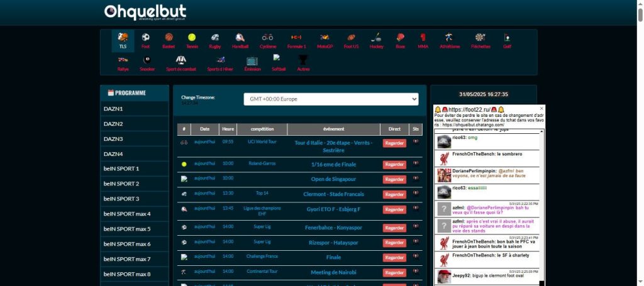Screen dimensions: 644x286
Task: Select beIN SPORT max 5 channel
Action: [135, 229]
